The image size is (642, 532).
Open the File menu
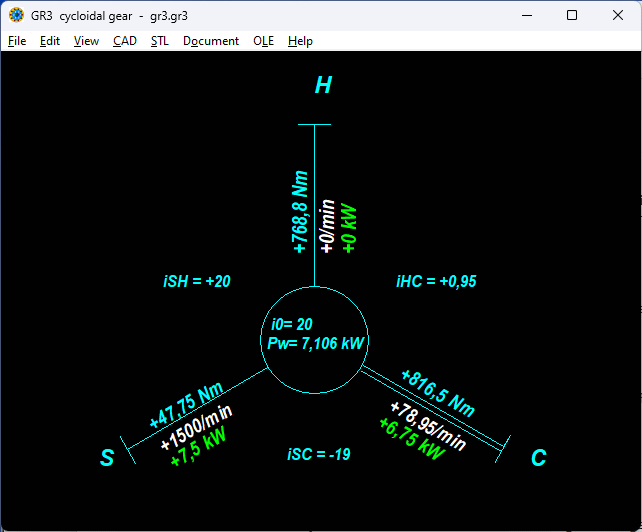[x=17, y=41]
